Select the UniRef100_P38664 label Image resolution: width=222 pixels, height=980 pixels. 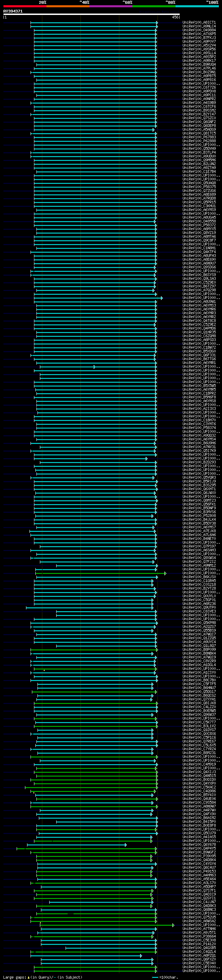pyautogui.click(x=199, y=936)
